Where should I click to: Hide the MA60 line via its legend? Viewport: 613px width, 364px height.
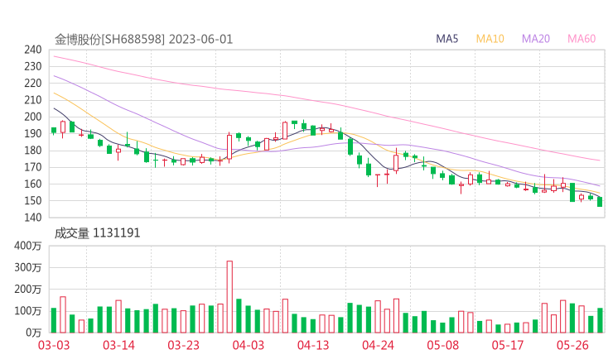[x=582, y=39]
